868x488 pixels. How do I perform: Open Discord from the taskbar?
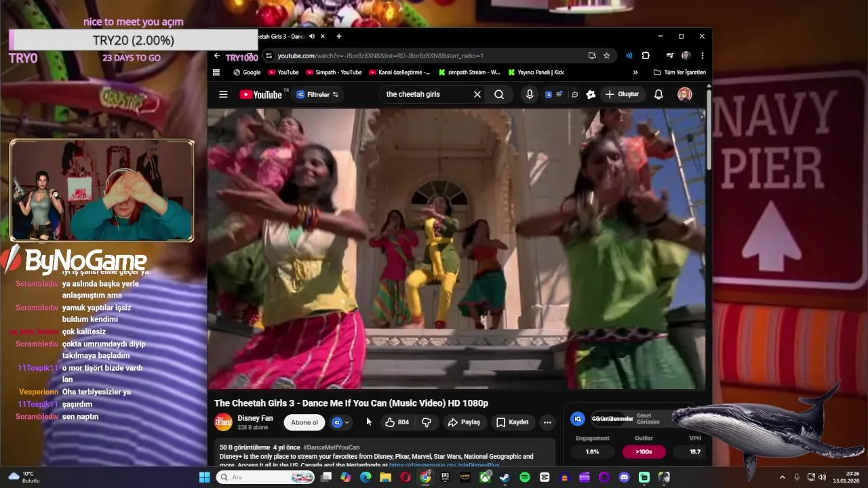[x=624, y=477]
